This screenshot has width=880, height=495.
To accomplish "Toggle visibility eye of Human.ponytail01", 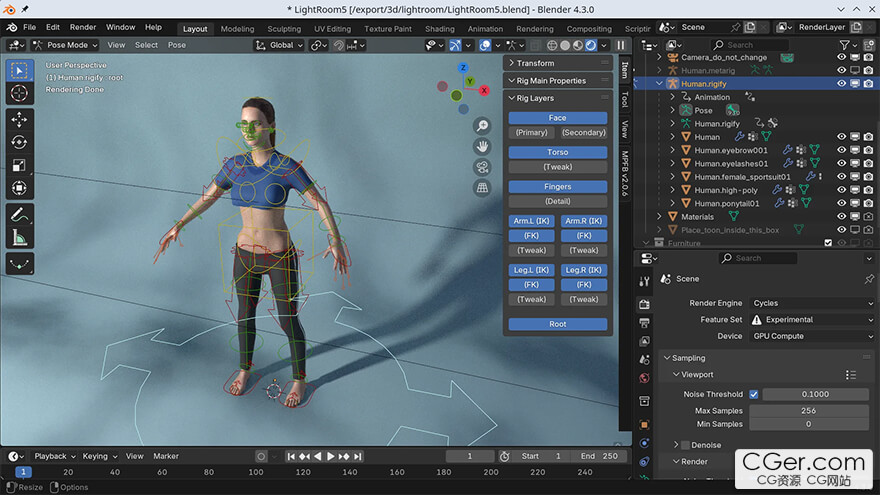I will pos(841,203).
